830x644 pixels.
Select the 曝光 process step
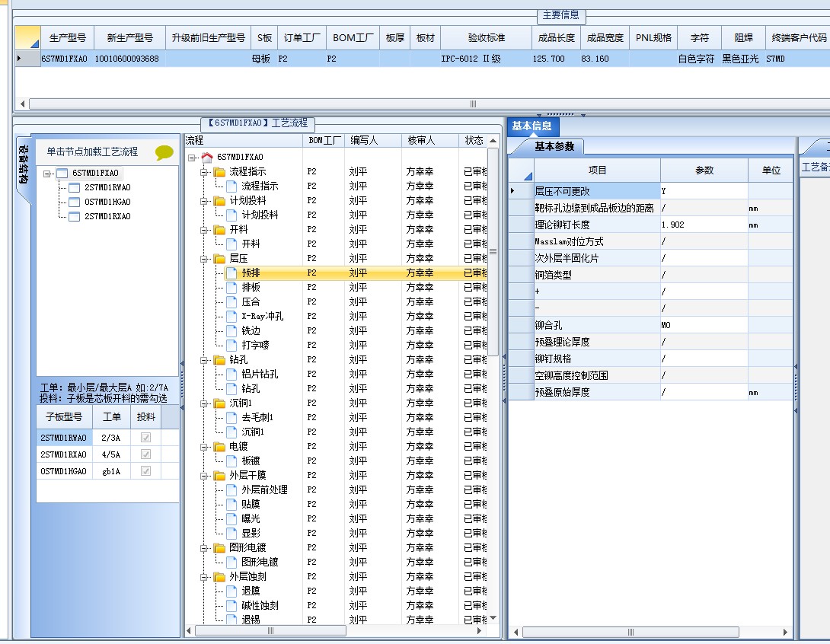(x=251, y=519)
